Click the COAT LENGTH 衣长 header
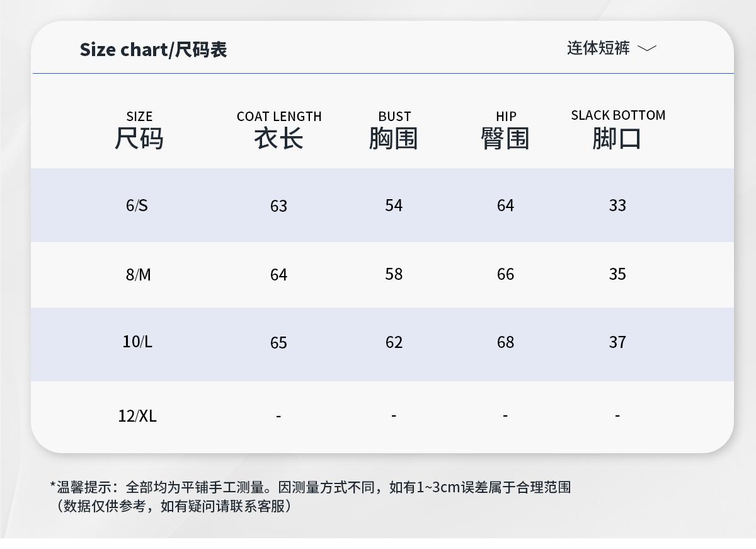 [279, 130]
